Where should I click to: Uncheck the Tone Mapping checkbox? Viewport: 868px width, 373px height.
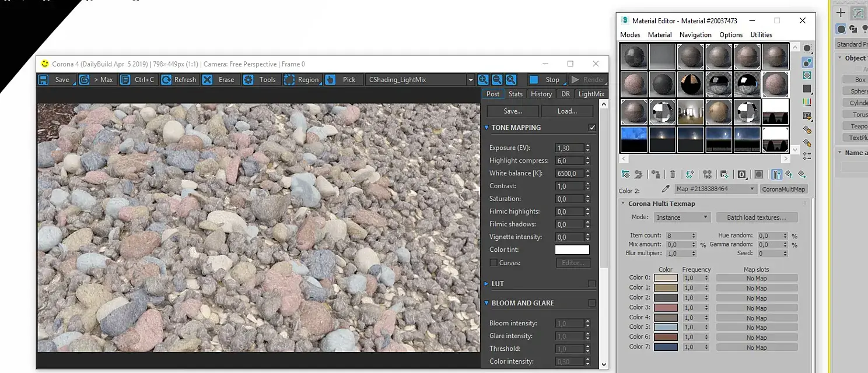click(592, 128)
